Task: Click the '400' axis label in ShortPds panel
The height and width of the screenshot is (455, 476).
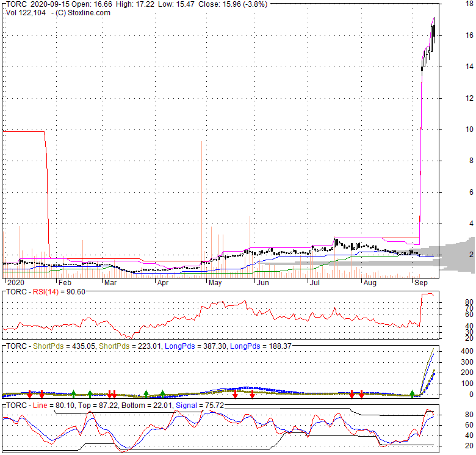Action: [467, 351]
